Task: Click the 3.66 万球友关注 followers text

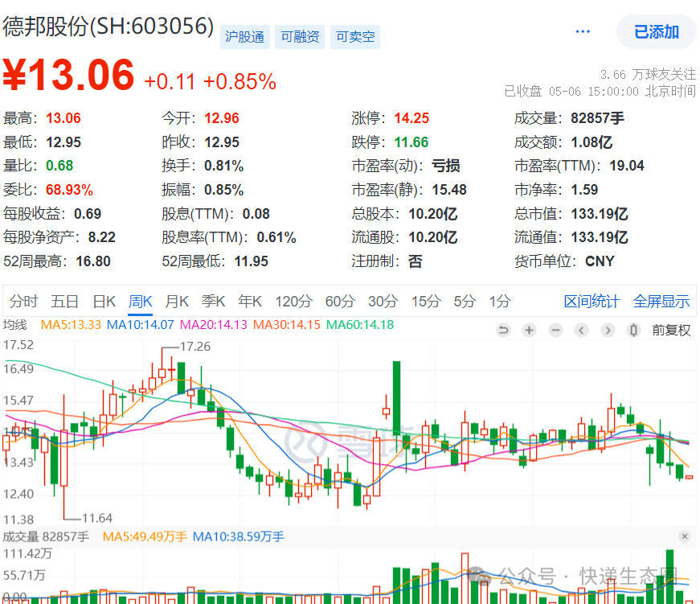Action: [648, 74]
